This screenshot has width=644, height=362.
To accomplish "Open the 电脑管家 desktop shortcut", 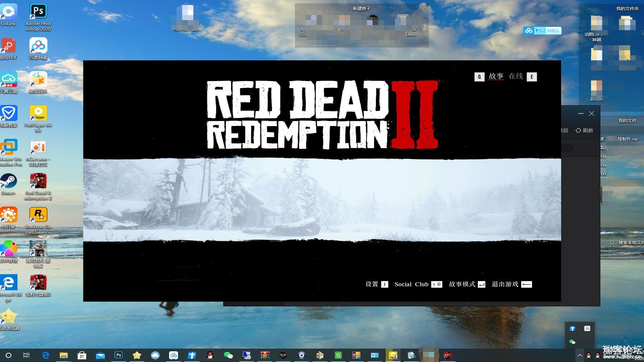I will pos(8,116).
